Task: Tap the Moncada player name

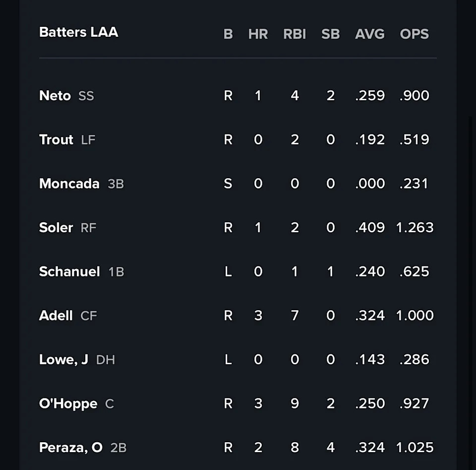Action: (69, 184)
